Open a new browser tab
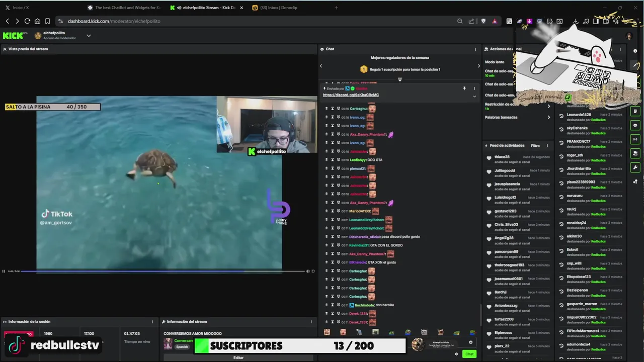This screenshot has height=362, width=644. tap(336, 8)
